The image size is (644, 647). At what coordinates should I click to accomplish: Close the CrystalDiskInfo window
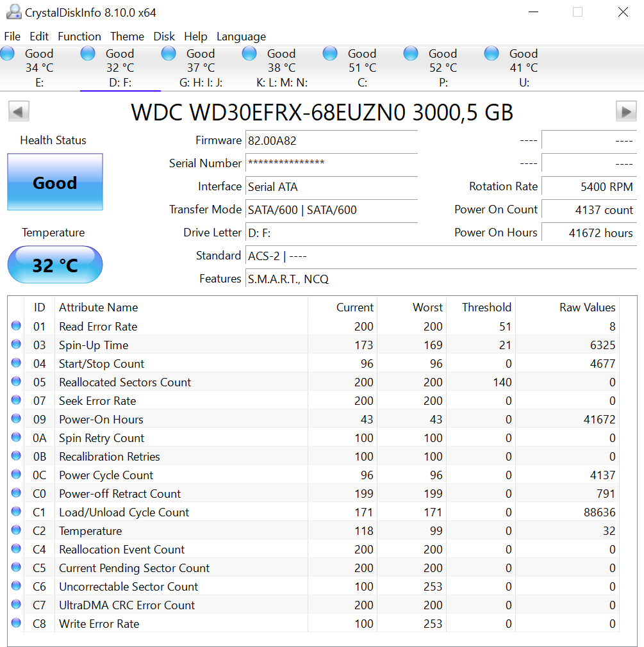pyautogui.click(x=623, y=12)
